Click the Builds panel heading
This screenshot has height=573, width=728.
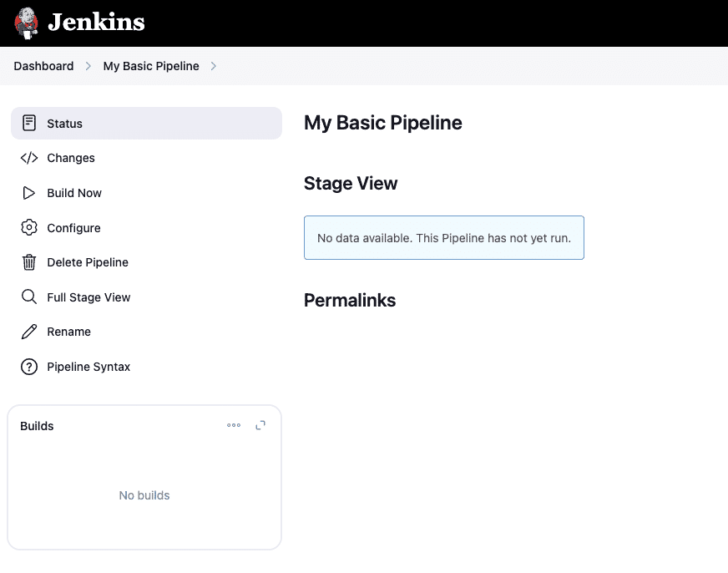(x=37, y=426)
